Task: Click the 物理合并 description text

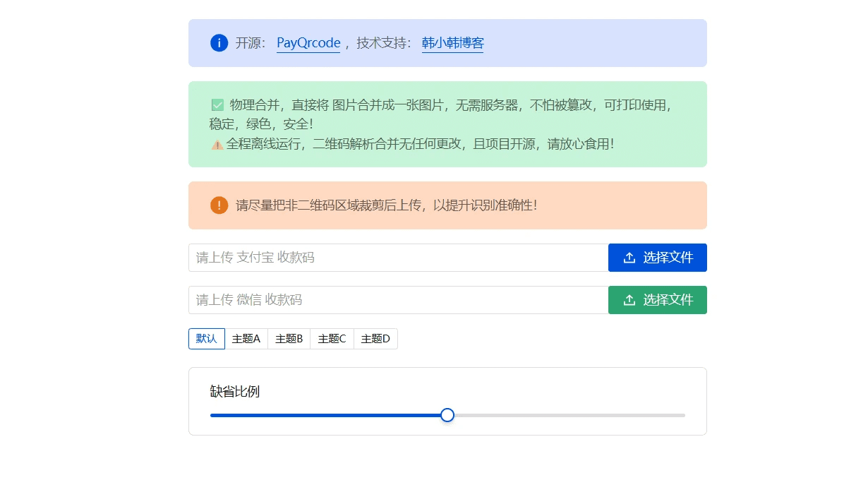Action: tap(440, 114)
